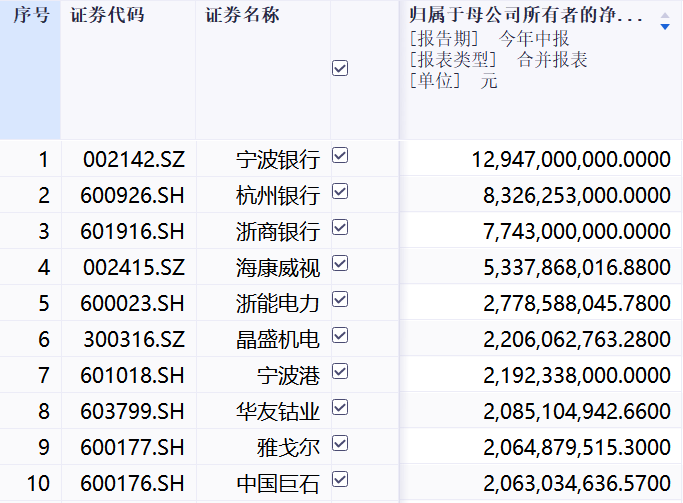The width and height of the screenshot is (683, 503).
Task: Select stock code 600177.SH
Action: pos(132,448)
